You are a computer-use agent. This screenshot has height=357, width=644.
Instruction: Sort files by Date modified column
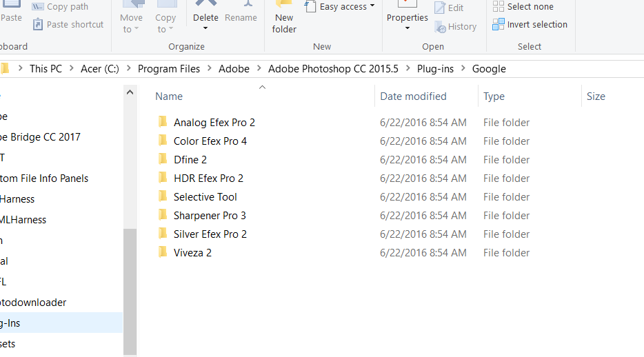tap(413, 96)
